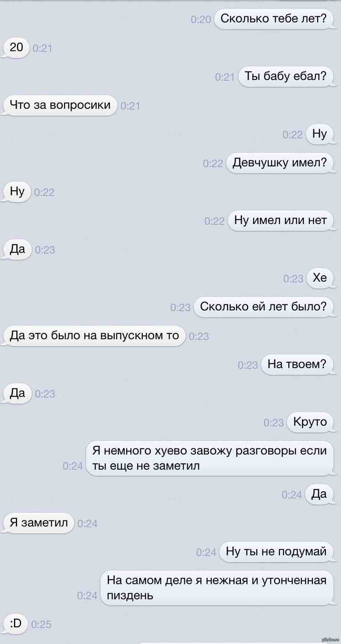
Task: Select the sent 'Да' message at 0:24
Action: 319,494
